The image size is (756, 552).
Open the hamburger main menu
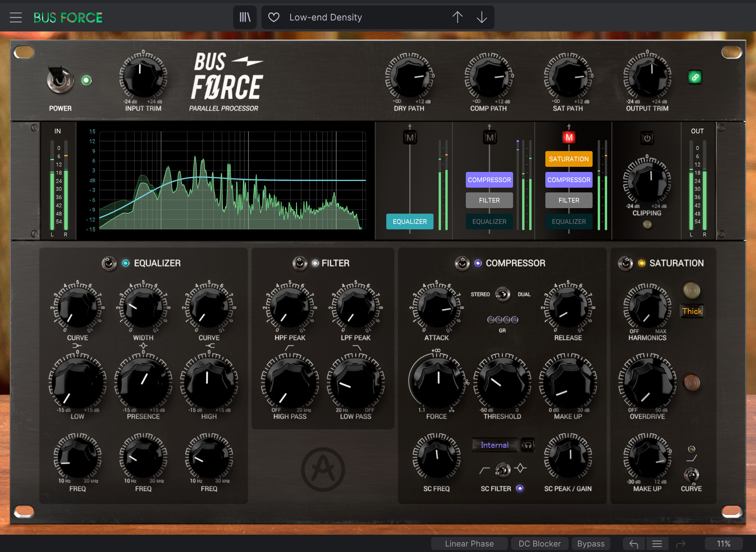pos(16,17)
